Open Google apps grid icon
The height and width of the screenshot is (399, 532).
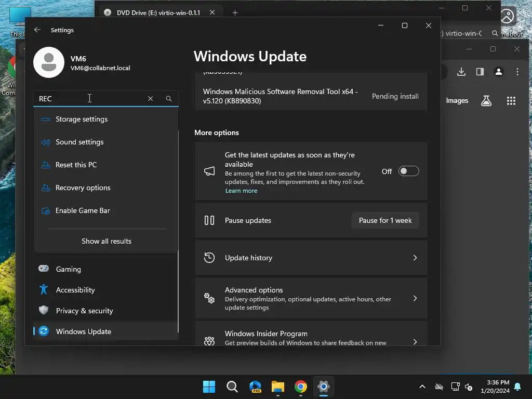tap(511, 101)
